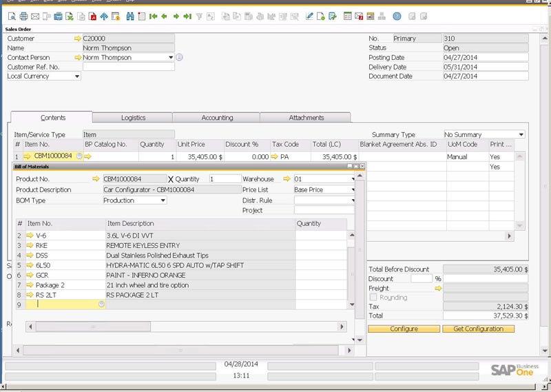Click the Export to Excel icon
Image resolution: width=551 pixels, height=392 pixels.
[70, 16]
